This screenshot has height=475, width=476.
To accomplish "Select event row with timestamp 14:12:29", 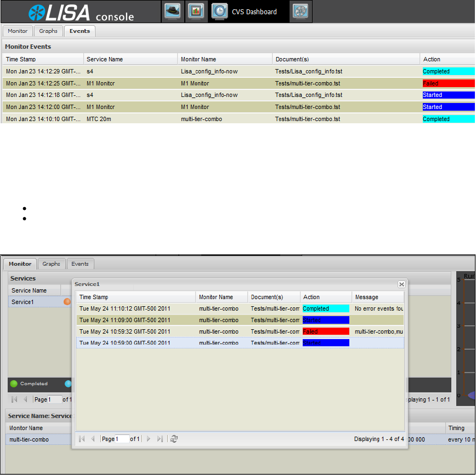I will point(239,71).
